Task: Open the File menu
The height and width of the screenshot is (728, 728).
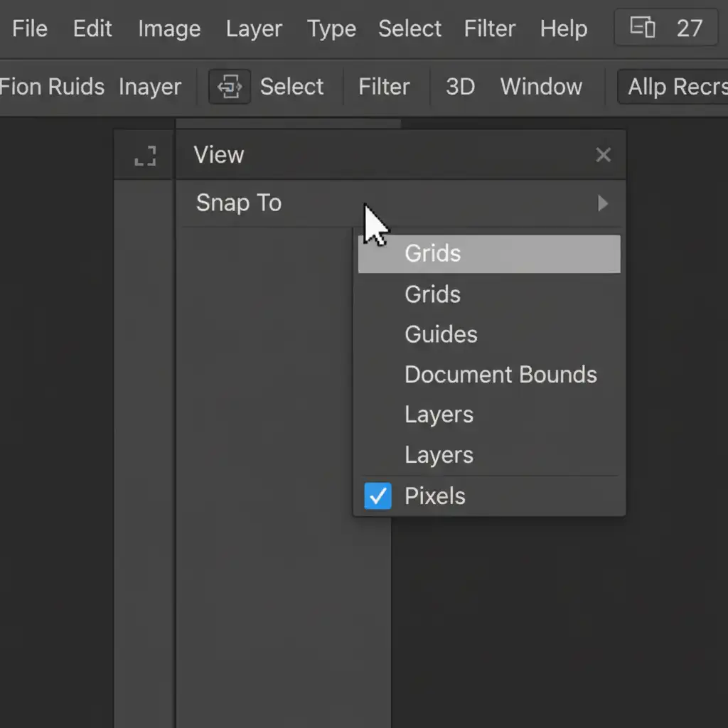Action: click(x=30, y=29)
